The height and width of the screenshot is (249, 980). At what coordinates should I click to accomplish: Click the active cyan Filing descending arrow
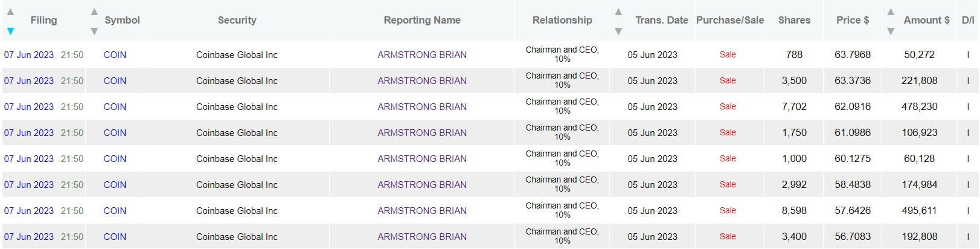click(x=10, y=31)
